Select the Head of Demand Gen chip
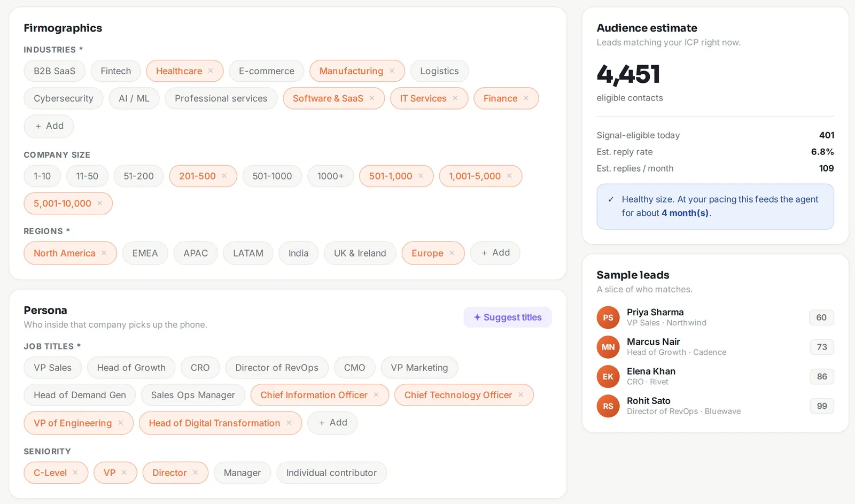The height and width of the screenshot is (504, 855). tap(80, 395)
